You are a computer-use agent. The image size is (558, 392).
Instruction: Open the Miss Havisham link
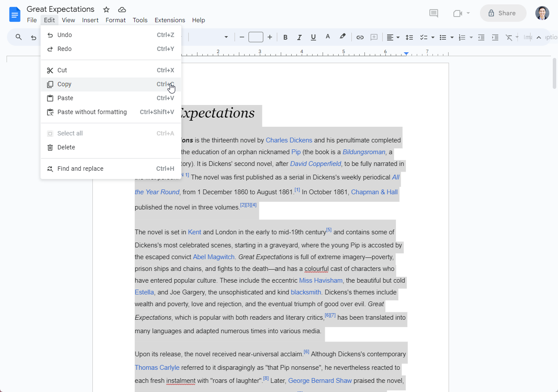coord(321,280)
